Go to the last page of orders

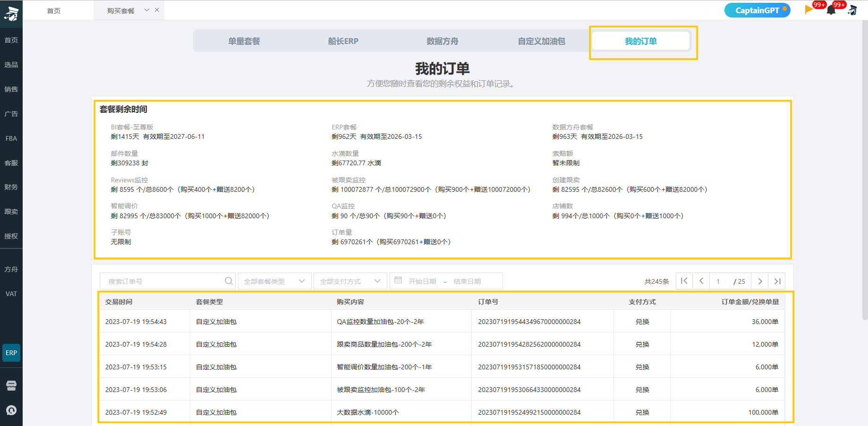pos(777,281)
